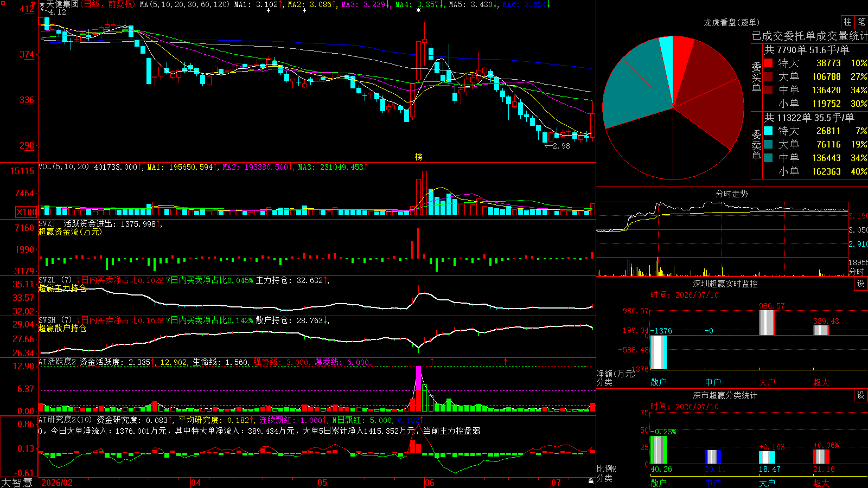Click 中户 category in 深圳超赢实时监控
This screenshot has height=488, width=868.
tap(713, 382)
